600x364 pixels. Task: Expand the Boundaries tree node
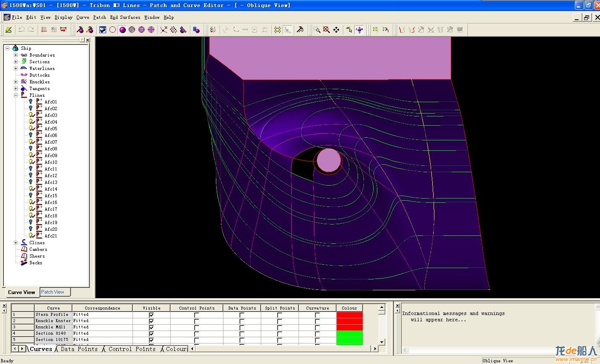click(x=16, y=55)
